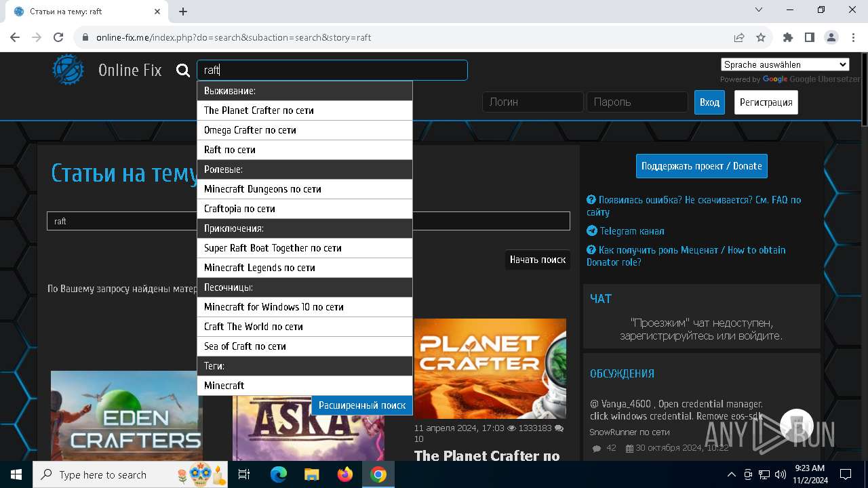This screenshot has width=868, height=488.
Task: Click the Регистрация button
Action: click(766, 102)
